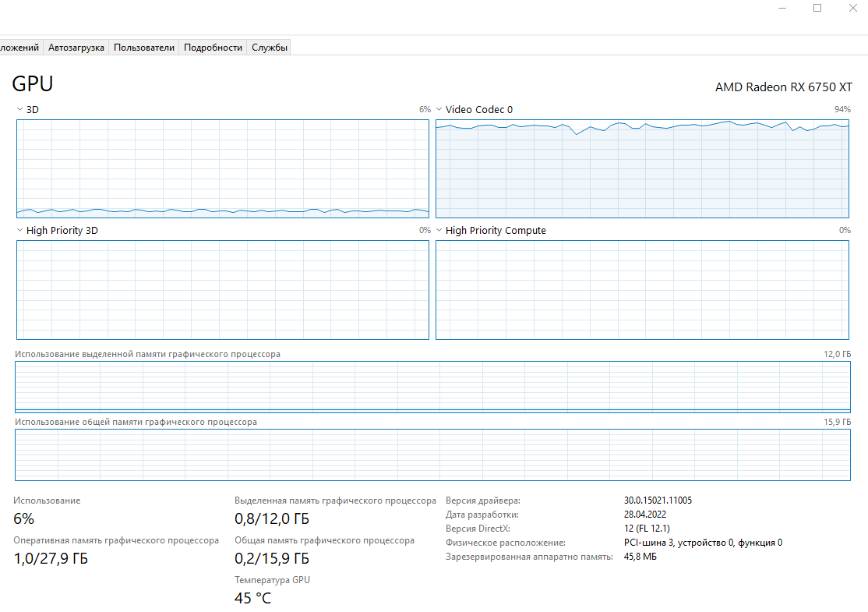Open the High Priority Compute engine dropdown
868x612 pixels.
pos(439,231)
